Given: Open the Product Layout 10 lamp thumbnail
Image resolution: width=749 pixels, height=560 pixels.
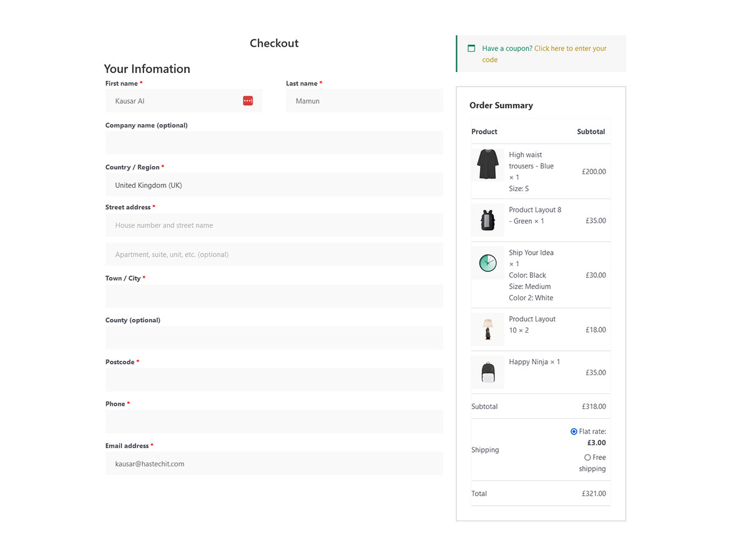Looking at the screenshot, I should 487,329.
